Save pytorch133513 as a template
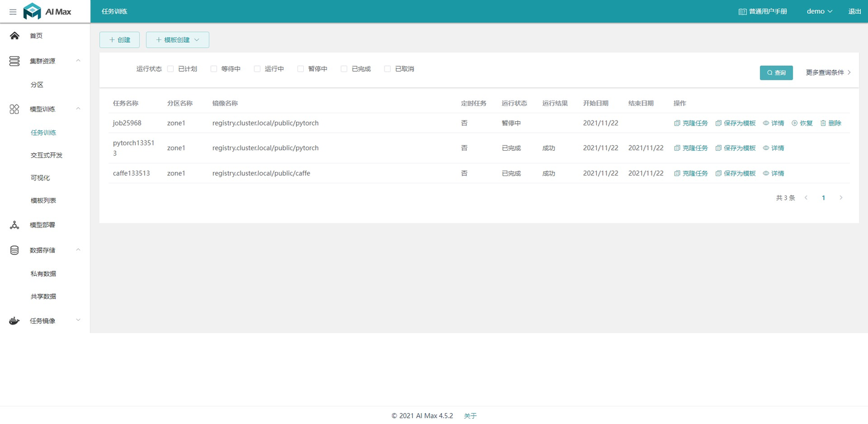The image size is (868, 424). pyautogui.click(x=736, y=148)
